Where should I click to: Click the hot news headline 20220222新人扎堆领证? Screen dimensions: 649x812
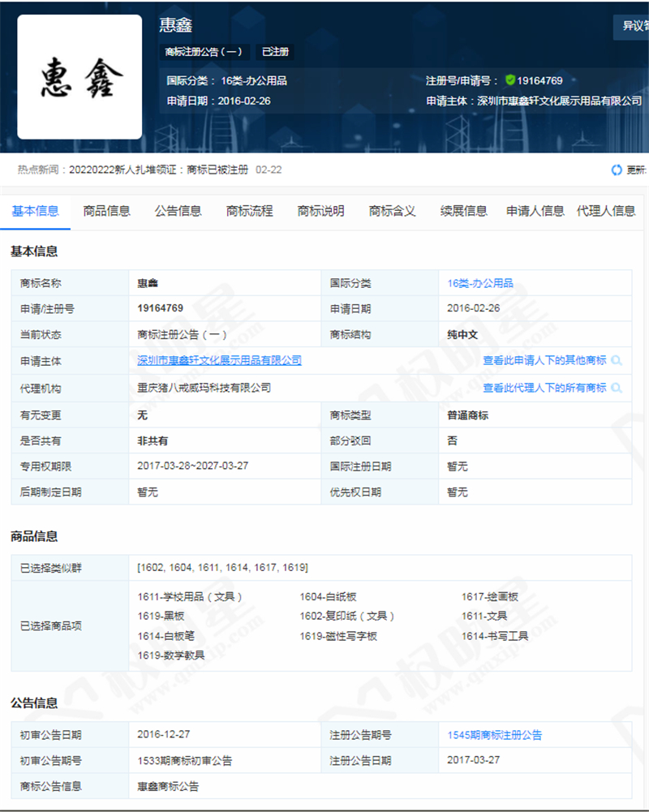(x=158, y=170)
